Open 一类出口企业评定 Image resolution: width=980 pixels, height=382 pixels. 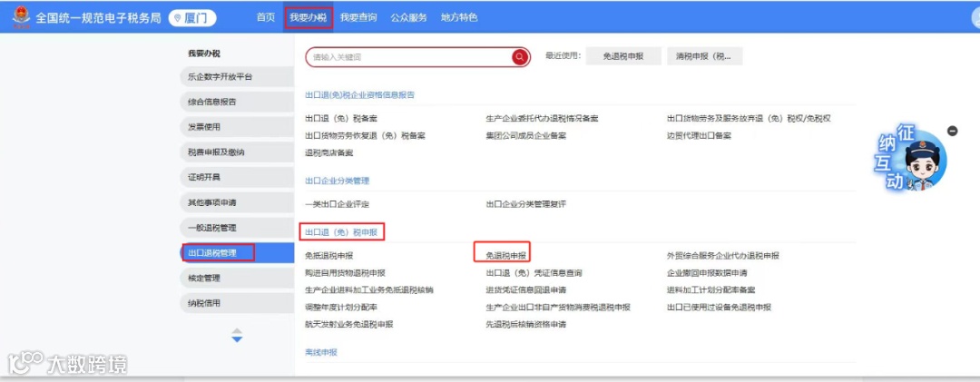click(x=337, y=204)
